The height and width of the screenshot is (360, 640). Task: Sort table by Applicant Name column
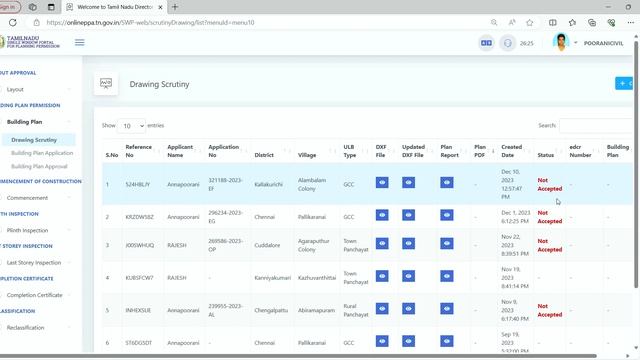pyautogui.click(x=183, y=151)
